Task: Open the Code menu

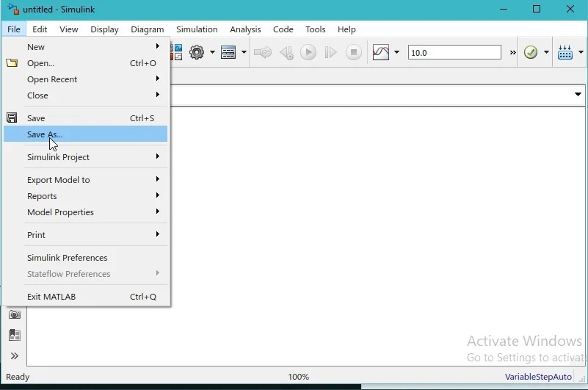Action: [283, 29]
